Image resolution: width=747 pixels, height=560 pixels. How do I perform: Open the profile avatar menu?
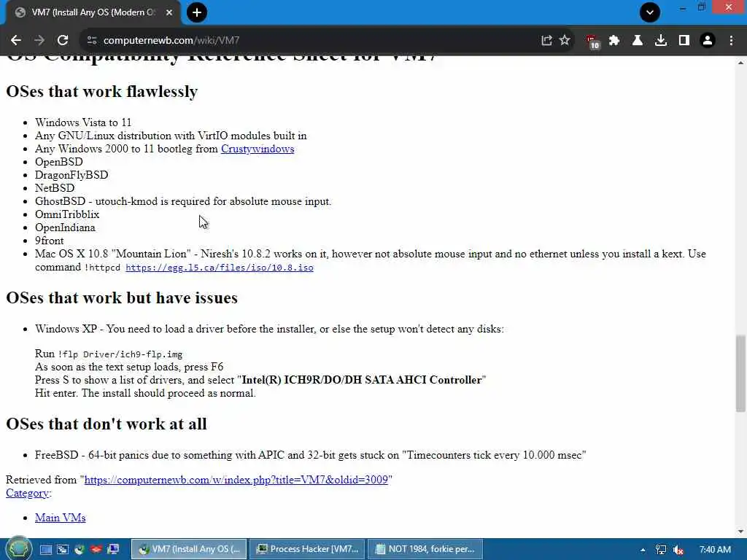[x=708, y=41]
